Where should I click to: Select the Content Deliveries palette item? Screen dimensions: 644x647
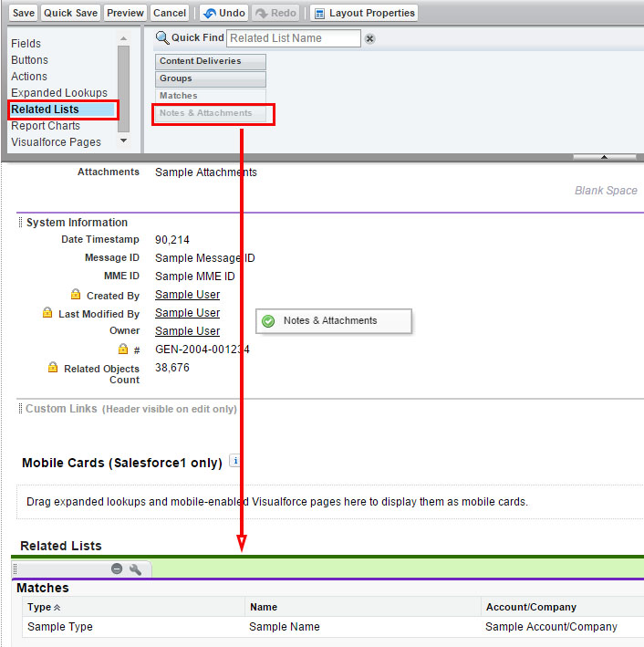click(210, 61)
